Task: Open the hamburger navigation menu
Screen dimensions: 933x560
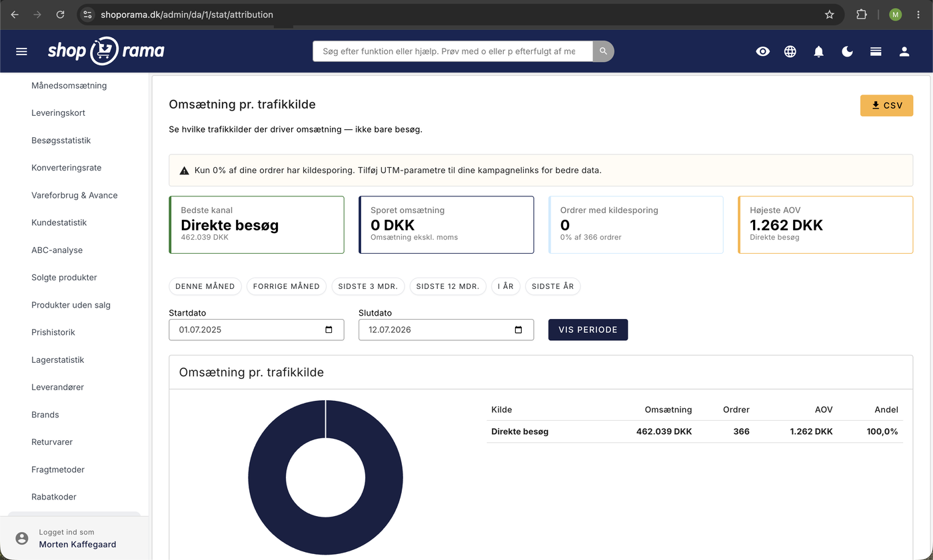Action: [x=21, y=51]
